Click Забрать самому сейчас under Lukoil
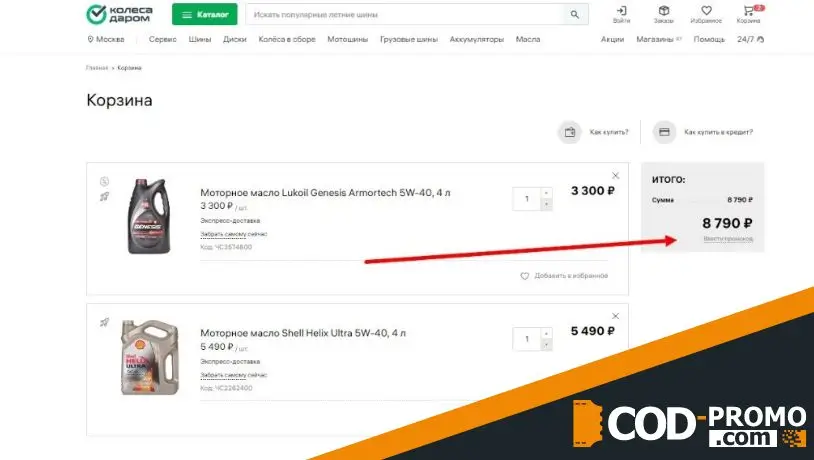The width and height of the screenshot is (814, 460). [234, 234]
